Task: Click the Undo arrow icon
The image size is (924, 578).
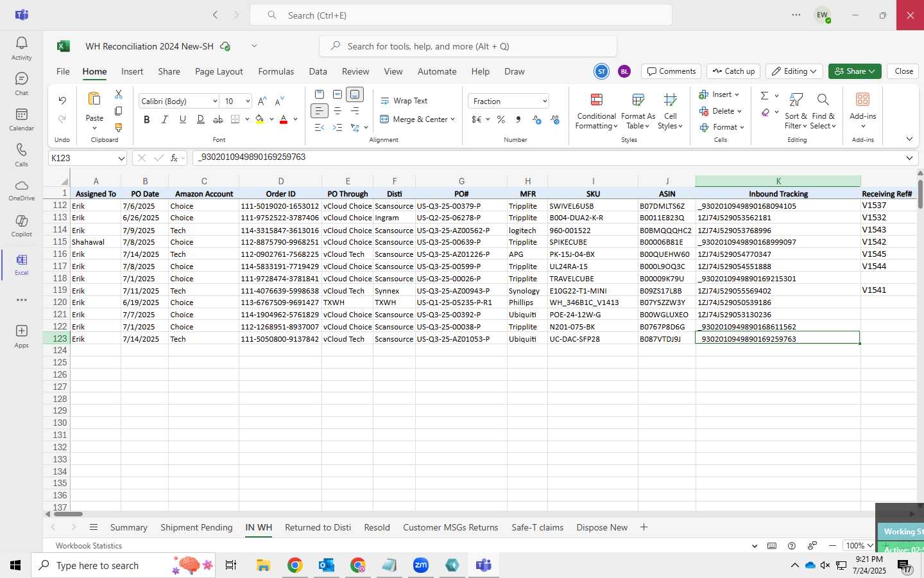Action: (62, 100)
